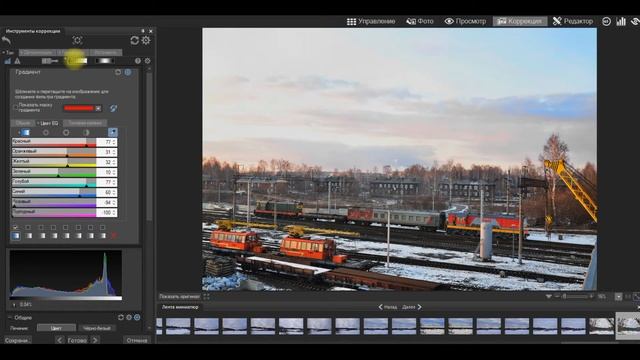Screen dimensions: 640x360
Task: Click the info icon beside tool gear
Action: (138, 61)
